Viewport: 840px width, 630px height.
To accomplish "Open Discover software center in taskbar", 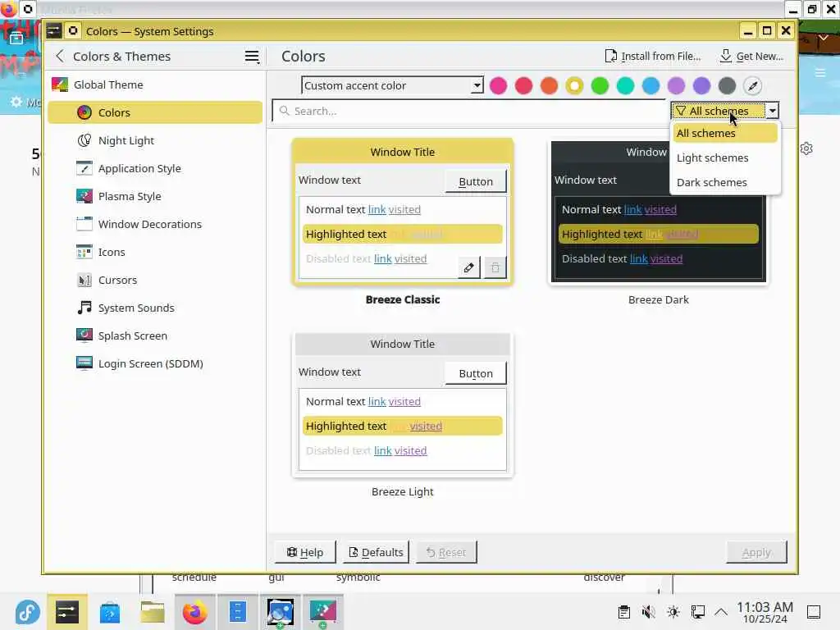I will click(109, 612).
